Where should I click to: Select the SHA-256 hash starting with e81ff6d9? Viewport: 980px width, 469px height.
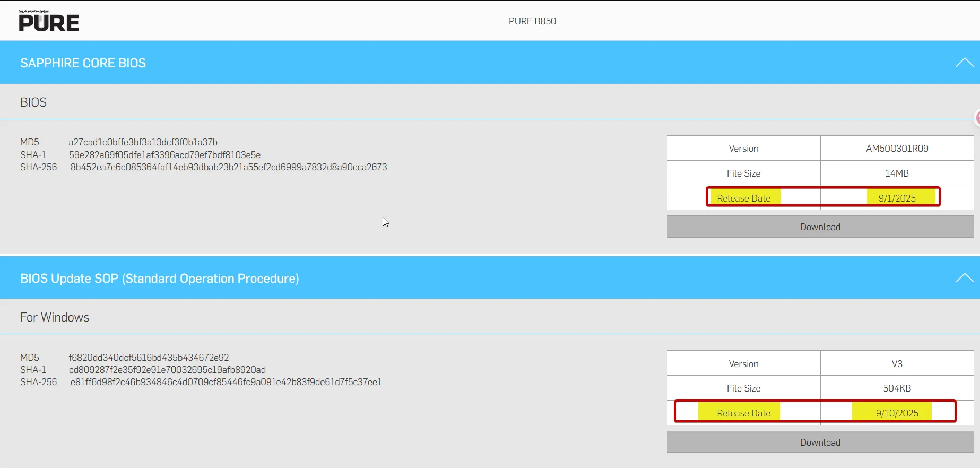coord(226,382)
